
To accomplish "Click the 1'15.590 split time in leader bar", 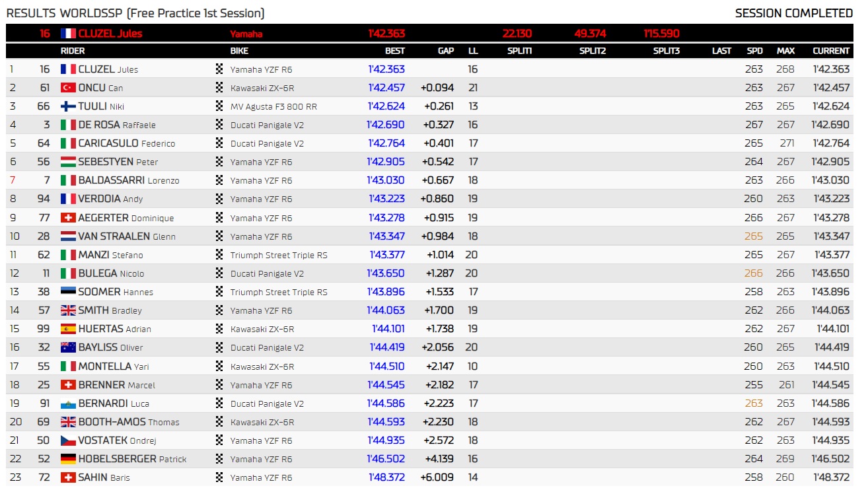I will tap(662, 34).
